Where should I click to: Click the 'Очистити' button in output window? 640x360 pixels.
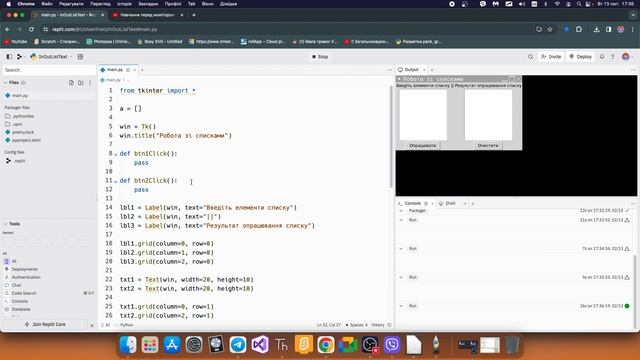coord(488,145)
